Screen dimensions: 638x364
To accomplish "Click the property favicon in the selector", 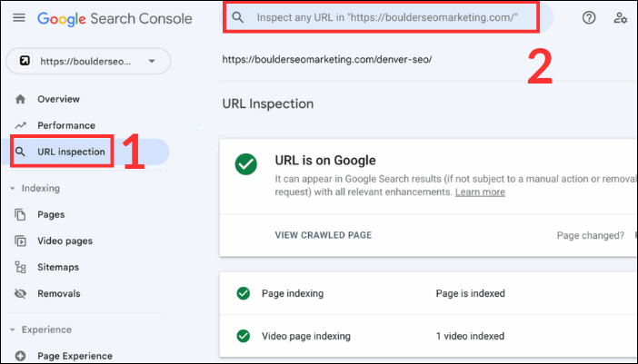I will point(25,62).
